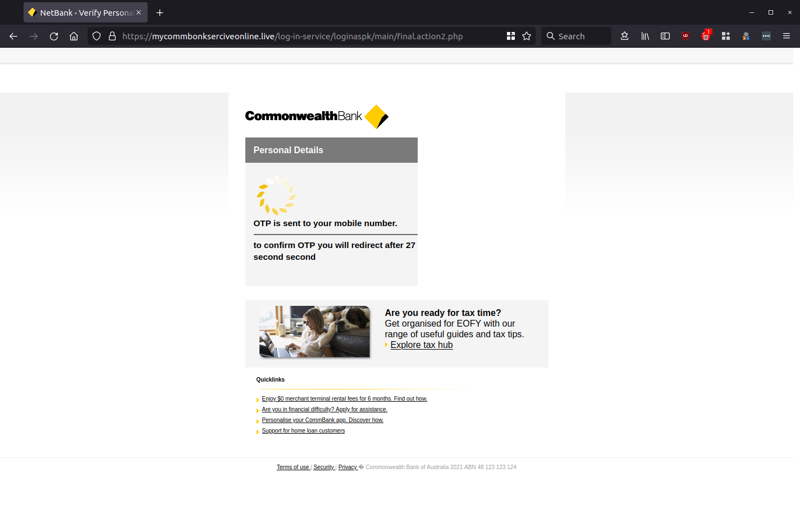Click the QR grid icon in address bar
The height and width of the screenshot is (532, 800).
coord(511,36)
